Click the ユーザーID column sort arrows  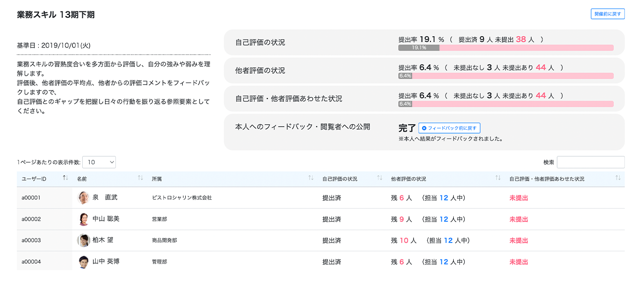coord(65,178)
